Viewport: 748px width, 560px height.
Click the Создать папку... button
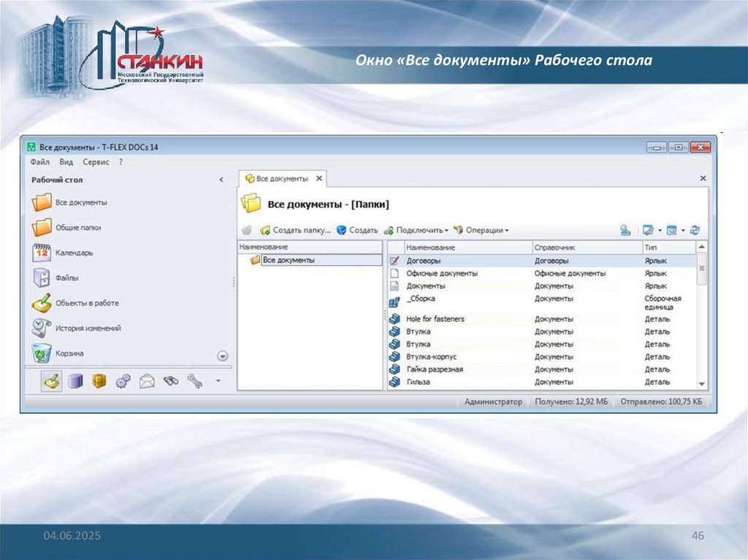tap(296, 230)
